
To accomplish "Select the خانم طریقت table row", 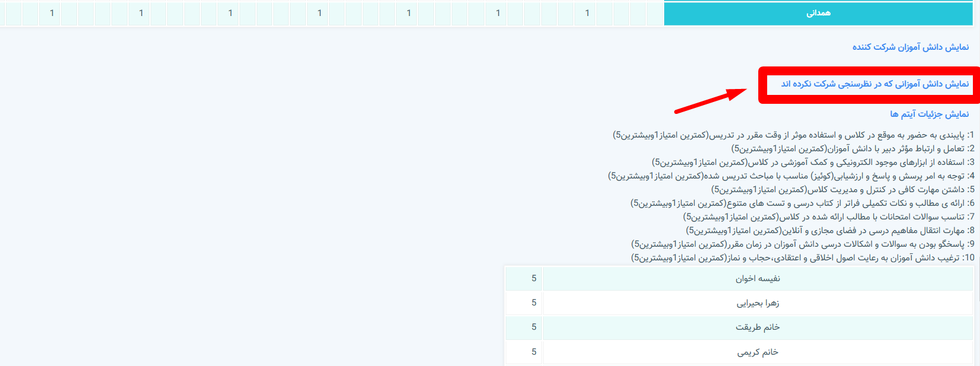I will point(758,327).
